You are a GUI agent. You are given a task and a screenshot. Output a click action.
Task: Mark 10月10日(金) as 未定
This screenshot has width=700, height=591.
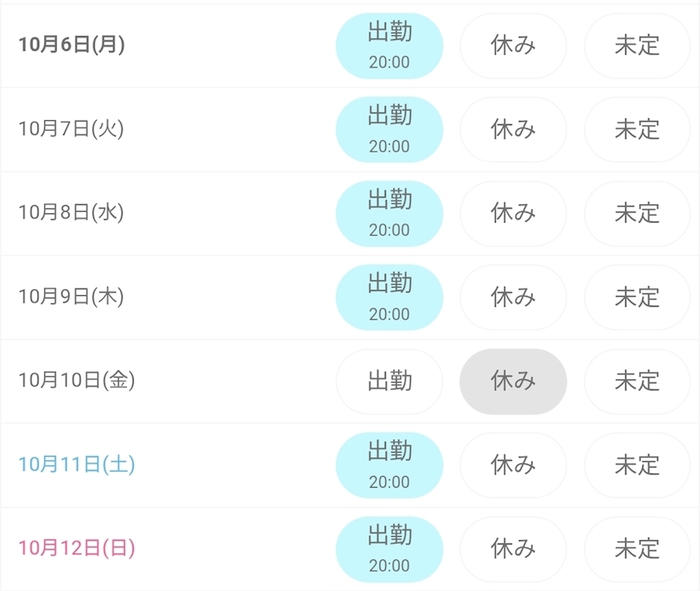[x=637, y=382]
